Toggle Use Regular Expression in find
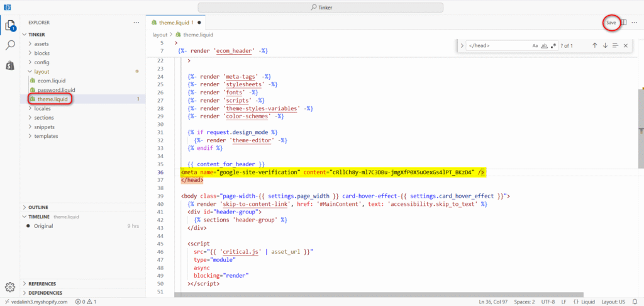 pyautogui.click(x=553, y=46)
